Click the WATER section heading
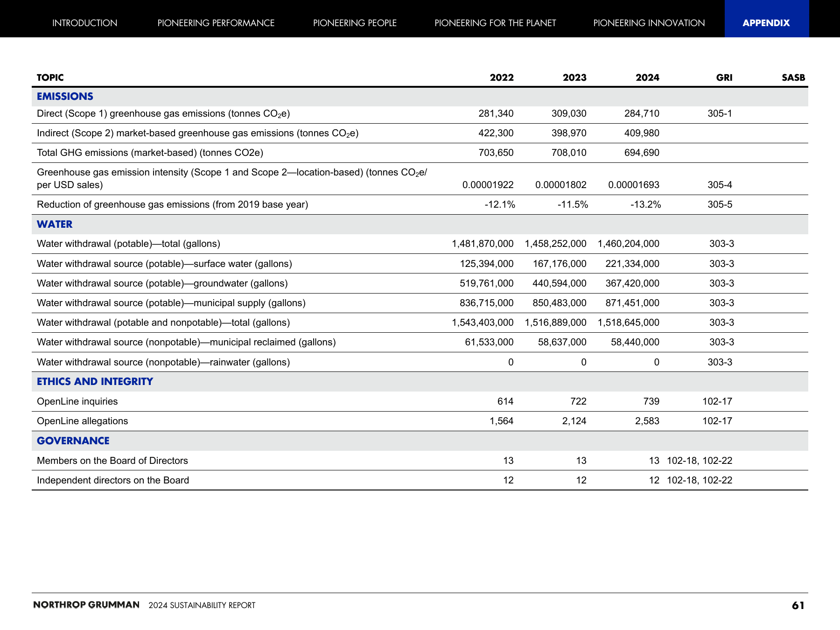The width and height of the screenshot is (840, 630). (55, 224)
